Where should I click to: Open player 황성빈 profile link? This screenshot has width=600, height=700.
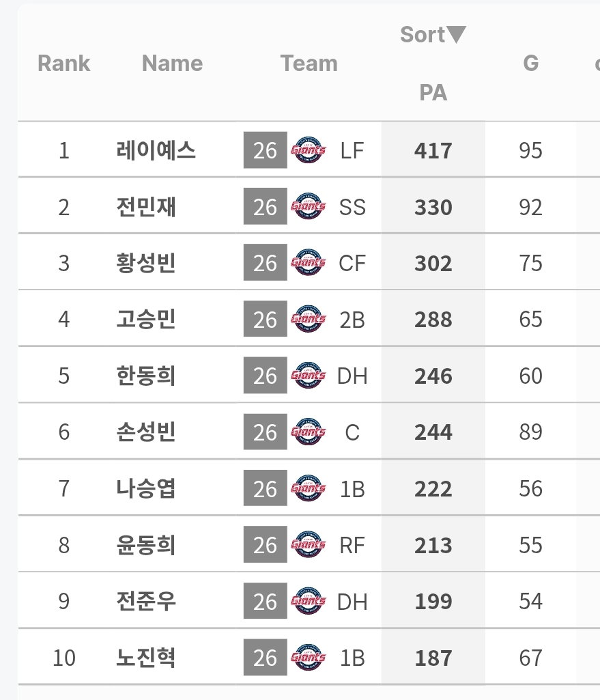[x=146, y=262]
